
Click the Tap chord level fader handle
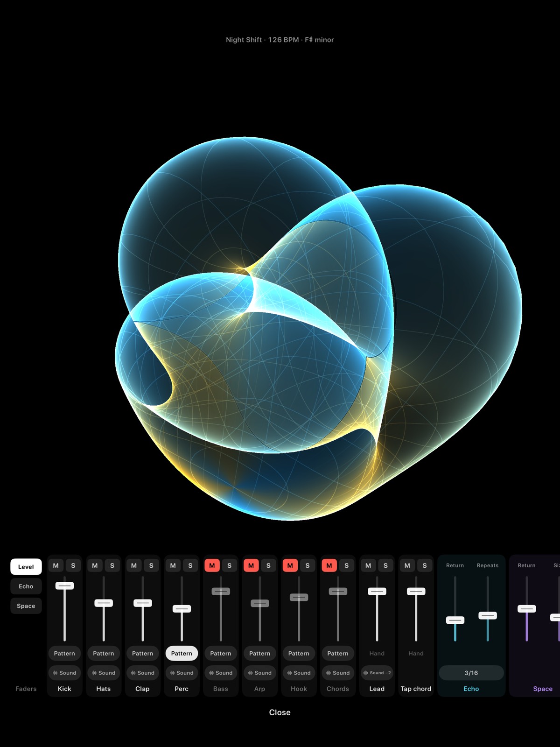[416, 591]
